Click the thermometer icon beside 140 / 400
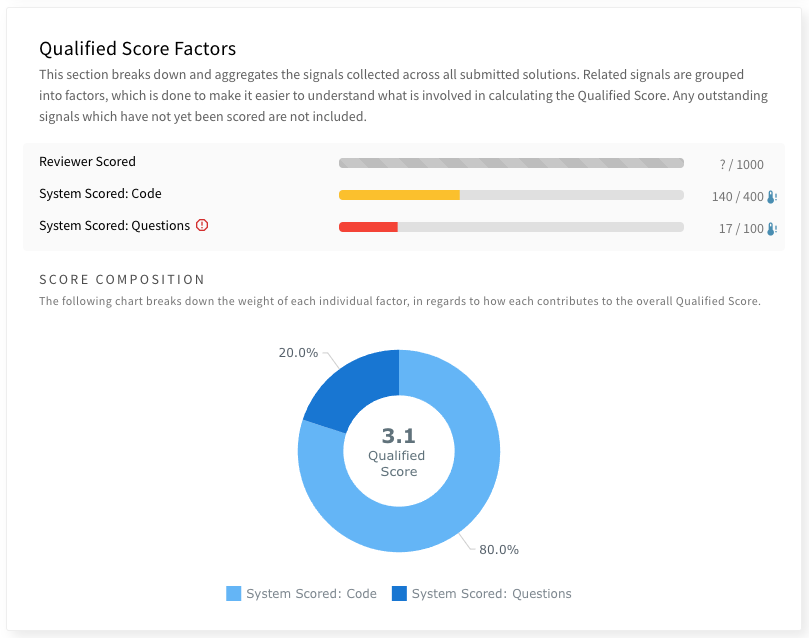Viewport: 809px width, 638px height. pos(769,196)
